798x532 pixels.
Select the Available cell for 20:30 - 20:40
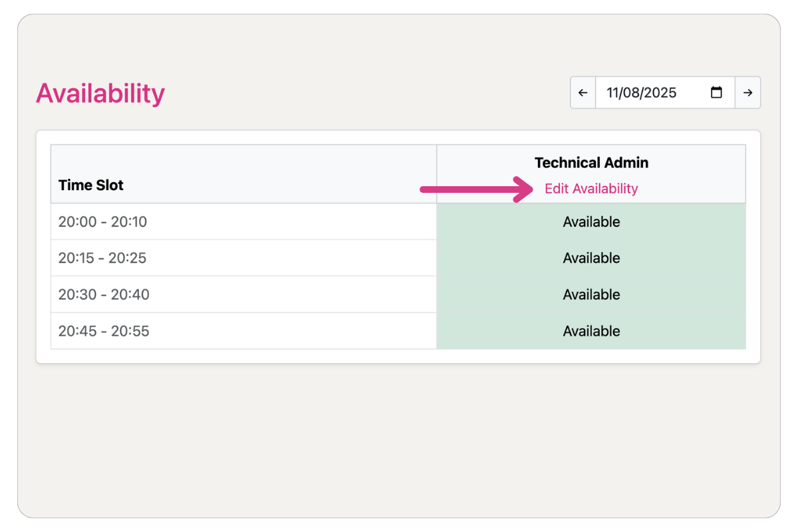click(x=591, y=295)
